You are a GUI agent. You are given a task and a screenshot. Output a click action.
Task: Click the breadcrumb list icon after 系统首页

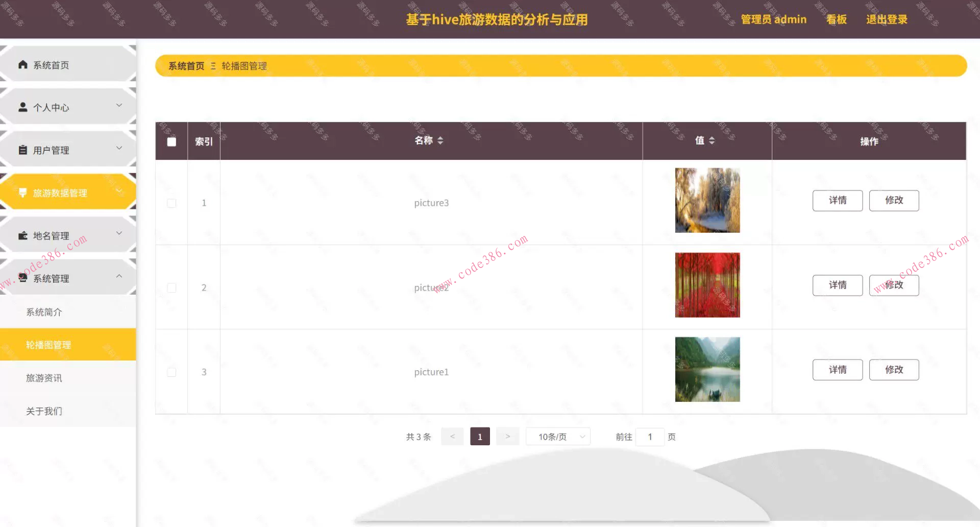[214, 66]
